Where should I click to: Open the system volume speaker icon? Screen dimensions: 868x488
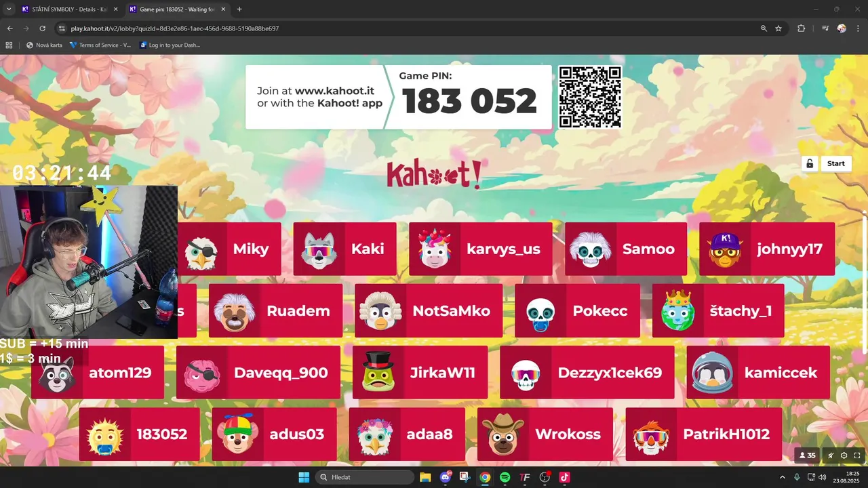[x=823, y=477]
